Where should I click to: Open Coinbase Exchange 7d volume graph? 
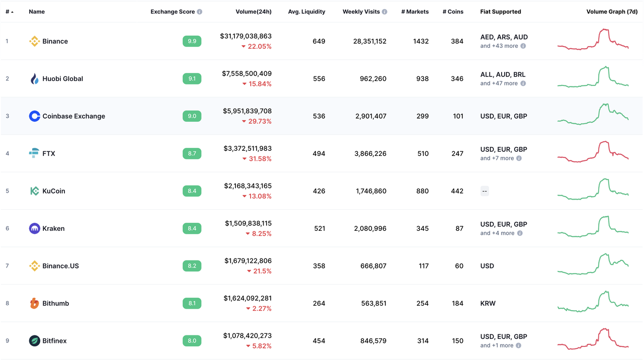click(593, 114)
